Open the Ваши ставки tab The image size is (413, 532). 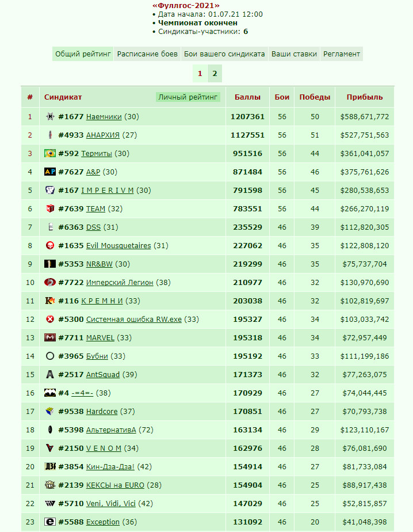294,54
